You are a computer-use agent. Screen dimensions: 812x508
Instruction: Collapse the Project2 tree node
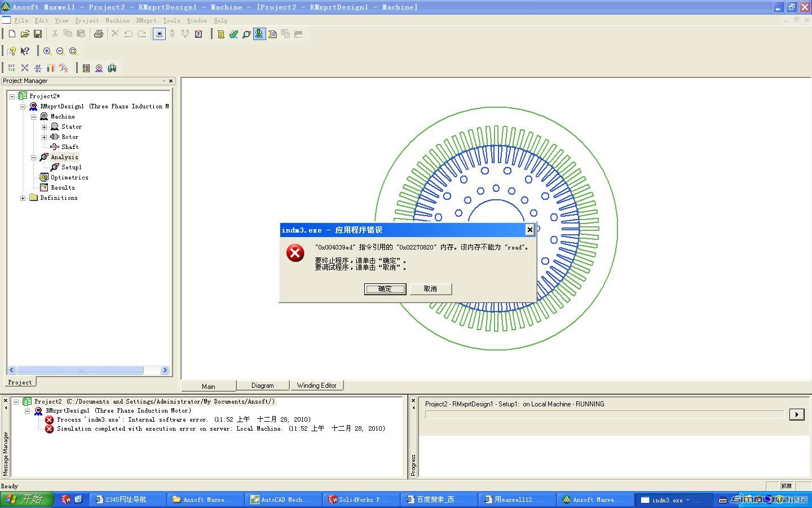(x=12, y=96)
